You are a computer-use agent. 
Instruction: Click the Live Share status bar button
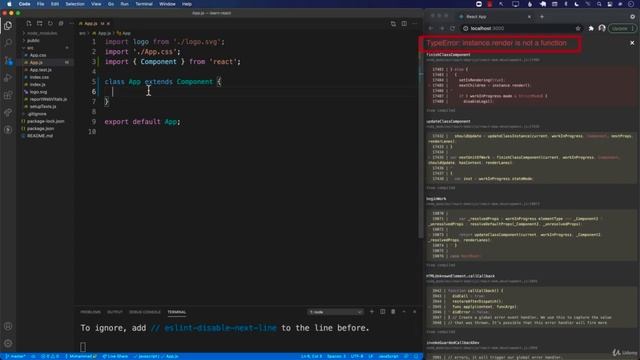tap(115, 356)
